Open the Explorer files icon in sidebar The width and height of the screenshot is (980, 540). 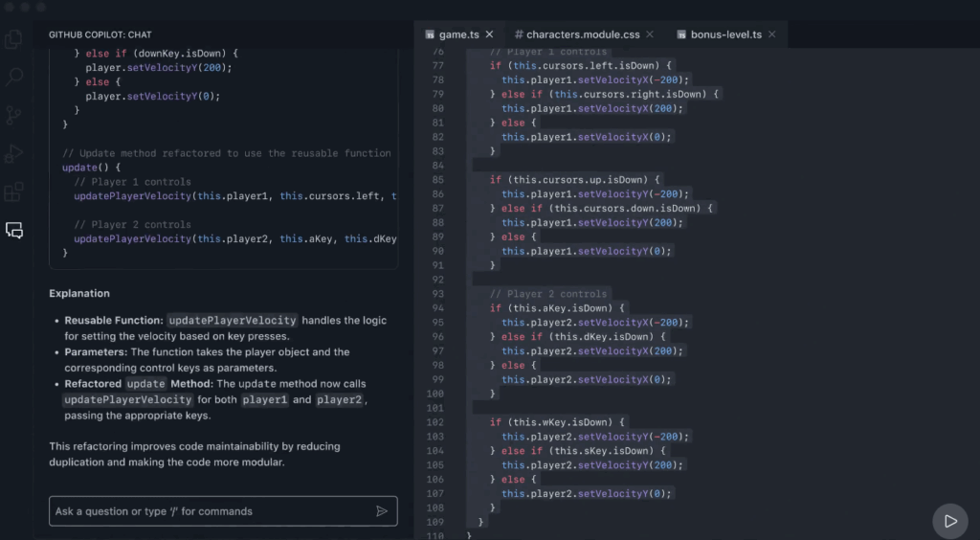click(13, 39)
